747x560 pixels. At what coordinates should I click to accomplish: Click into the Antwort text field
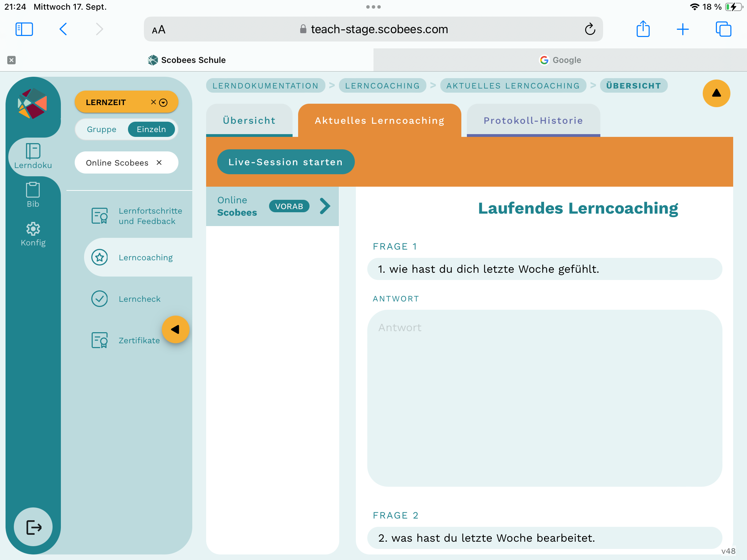tap(544, 398)
